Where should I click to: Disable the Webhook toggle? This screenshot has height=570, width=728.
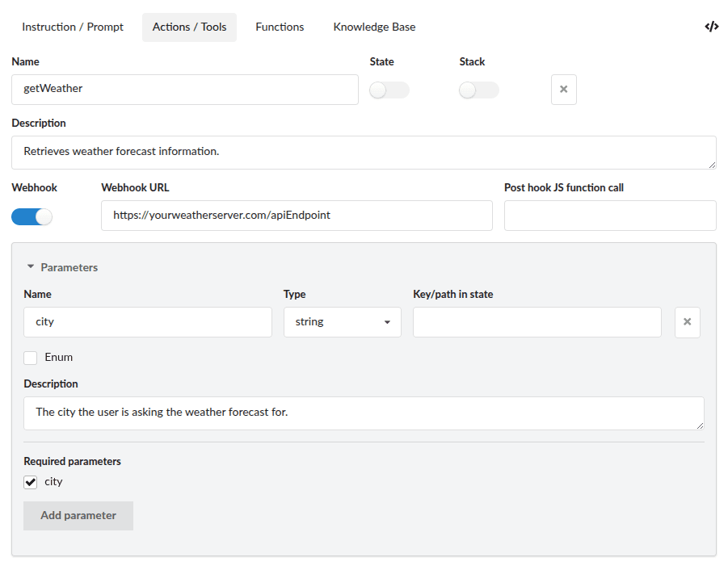click(32, 216)
